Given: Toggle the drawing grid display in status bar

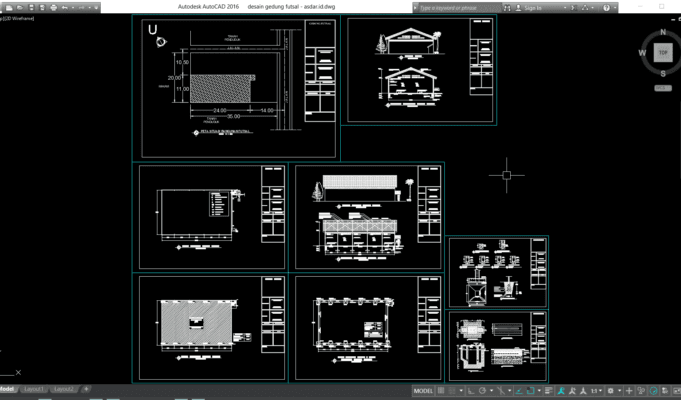Looking at the screenshot, I should click(x=441, y=391).
